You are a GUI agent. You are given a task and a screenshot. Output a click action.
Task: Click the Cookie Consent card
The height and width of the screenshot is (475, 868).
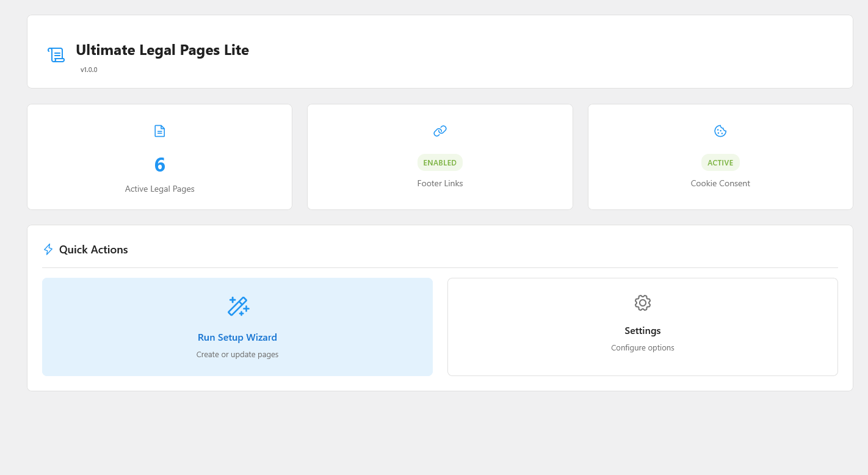pos(720,157)
